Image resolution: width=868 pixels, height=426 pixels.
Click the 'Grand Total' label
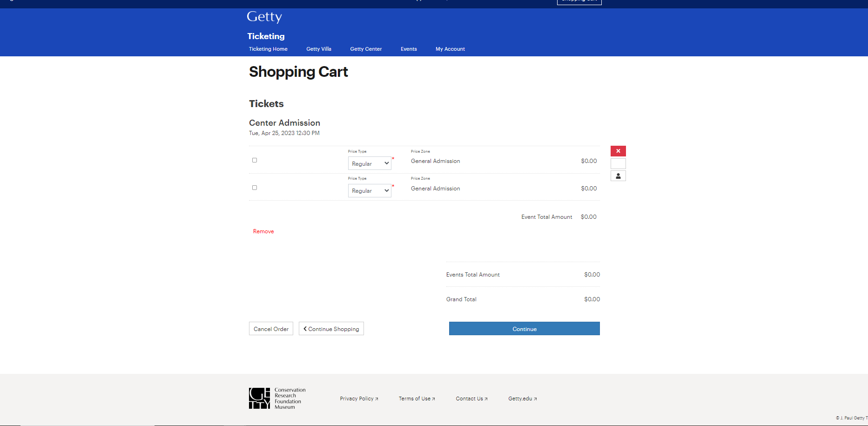click(461, 299)
